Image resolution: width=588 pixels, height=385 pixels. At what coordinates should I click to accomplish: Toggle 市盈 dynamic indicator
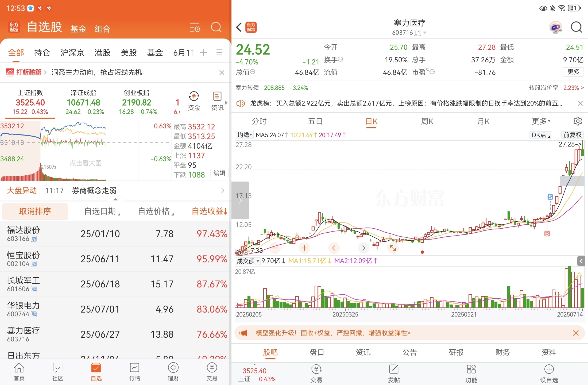tap(432, 72)
